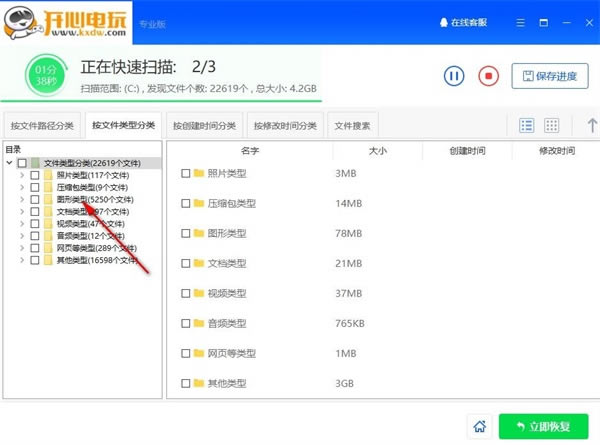
Task: Open 文档类型 folder icon in file list
Action: (199, 263)
